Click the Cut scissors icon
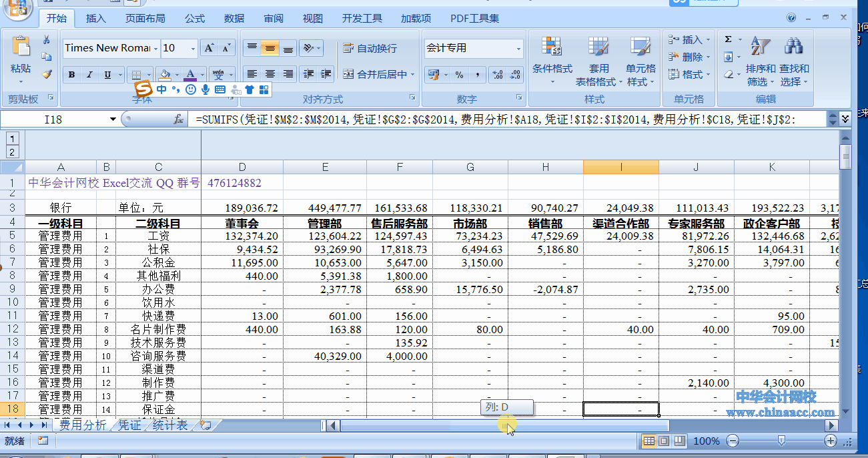 [x=47, y=40]
